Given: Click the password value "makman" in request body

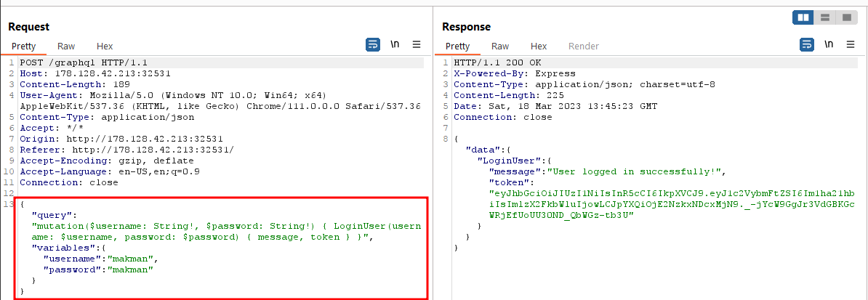Looking at the screenshot, I should 132,269.
